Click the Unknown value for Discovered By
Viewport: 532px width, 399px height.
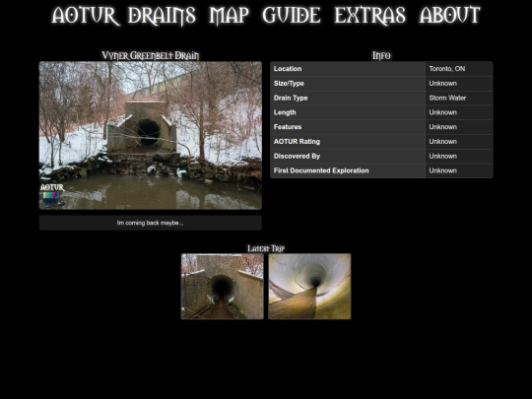point(442,156)
